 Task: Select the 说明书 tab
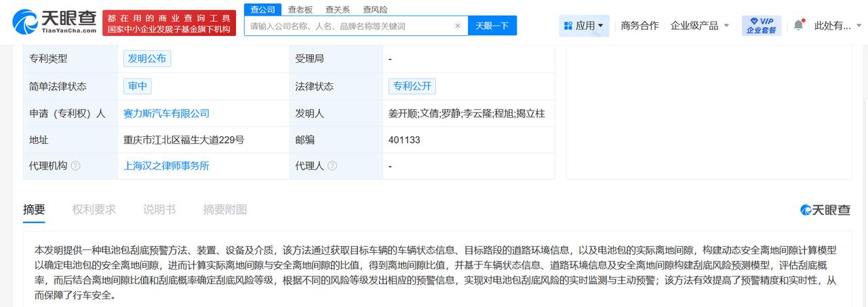click(159, 209)
